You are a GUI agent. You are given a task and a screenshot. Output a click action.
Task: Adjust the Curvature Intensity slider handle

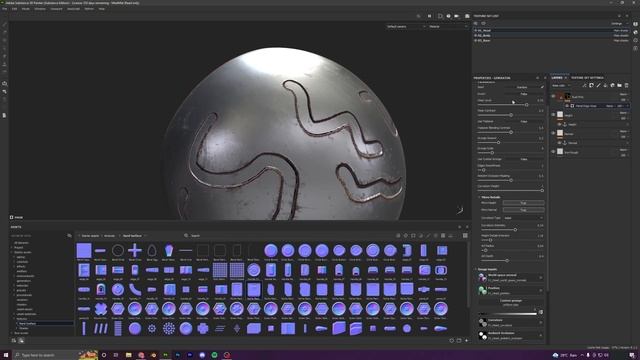(x=516, y=230)
